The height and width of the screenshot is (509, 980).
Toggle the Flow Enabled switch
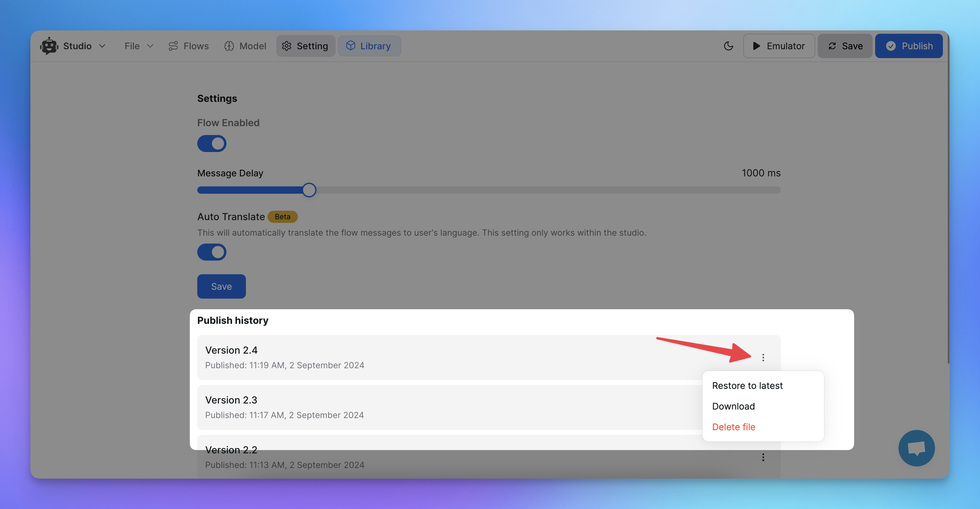click(x=212, y=144)
